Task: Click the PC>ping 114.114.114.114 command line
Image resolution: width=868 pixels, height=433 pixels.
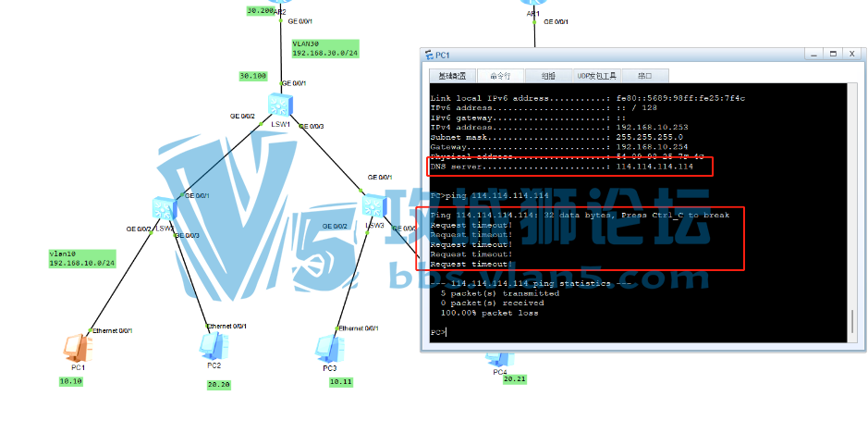Action: point(490,196)
